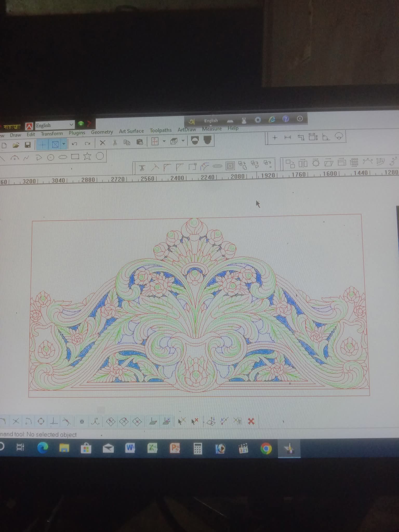Select the star drawing tool
Image resolution: width=399 pixels, height=532 pixels.
click(87, 156)
